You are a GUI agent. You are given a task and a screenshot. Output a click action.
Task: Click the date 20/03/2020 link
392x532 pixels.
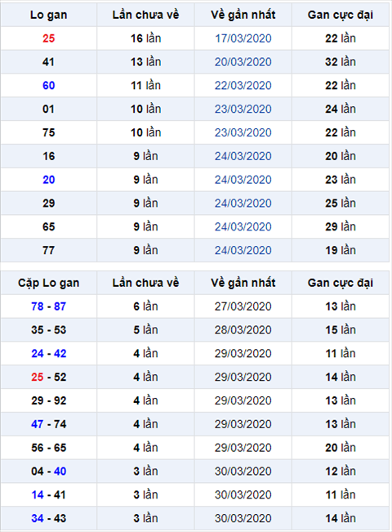243,62
